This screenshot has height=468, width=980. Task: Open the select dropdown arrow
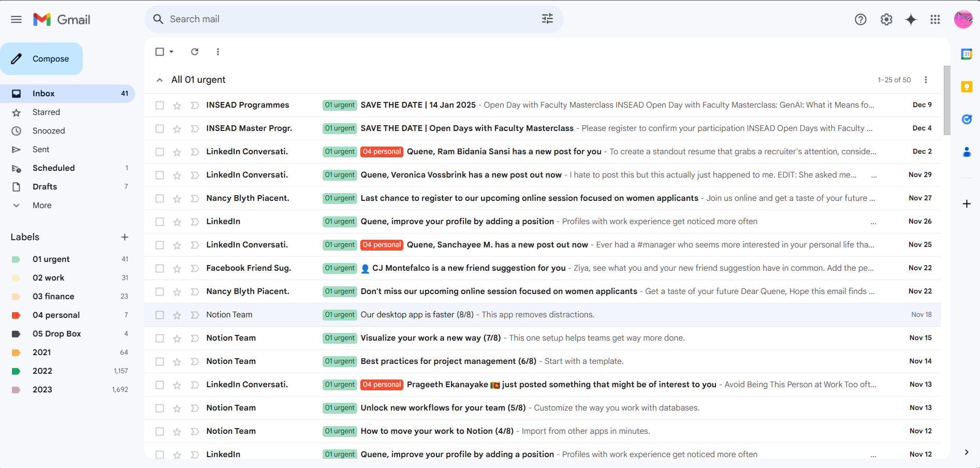coord(171,52)
